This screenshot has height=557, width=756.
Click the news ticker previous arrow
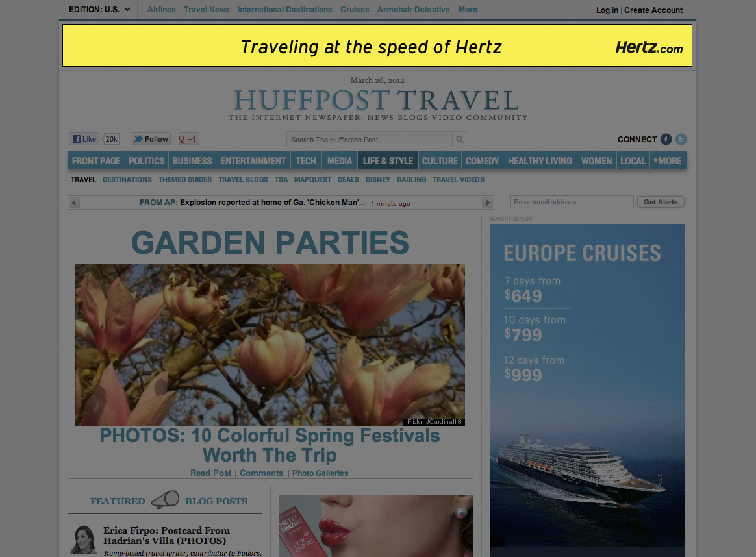(x=74, y=203)
